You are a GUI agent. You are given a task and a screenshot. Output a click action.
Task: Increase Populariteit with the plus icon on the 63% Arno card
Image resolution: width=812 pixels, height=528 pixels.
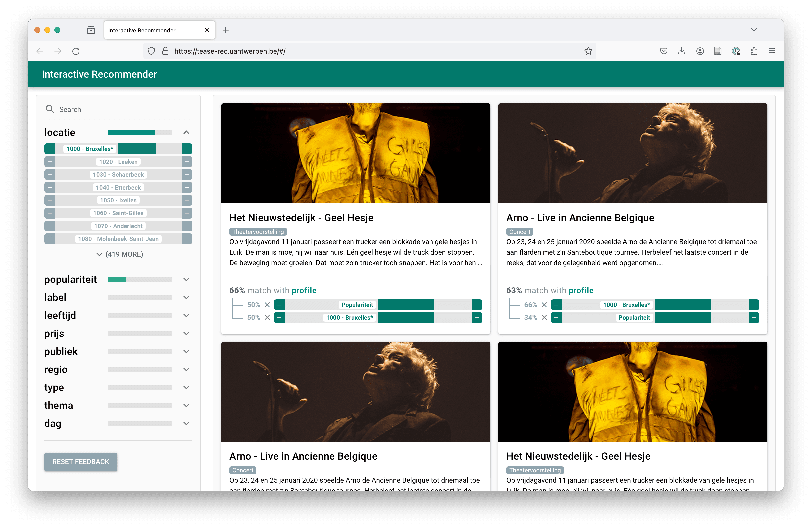pyautogui.click(x=754, y=317)
